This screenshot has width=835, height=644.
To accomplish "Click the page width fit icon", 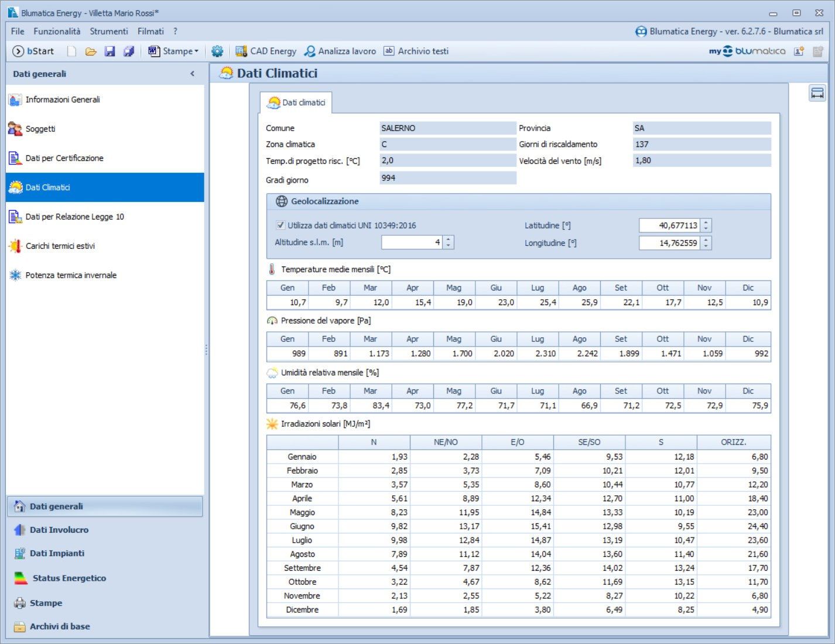I will (817, 93).
